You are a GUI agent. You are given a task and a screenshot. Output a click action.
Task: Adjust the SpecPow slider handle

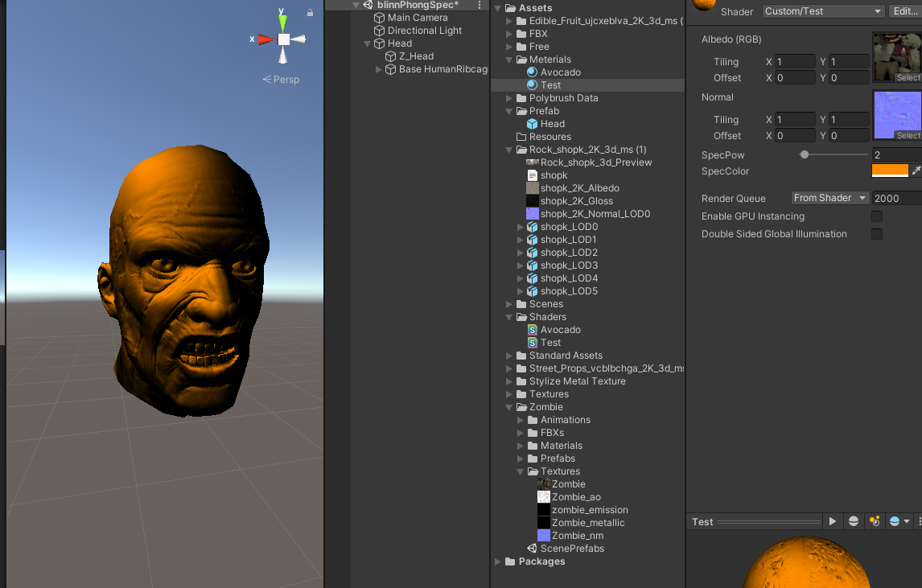[805, 154]
